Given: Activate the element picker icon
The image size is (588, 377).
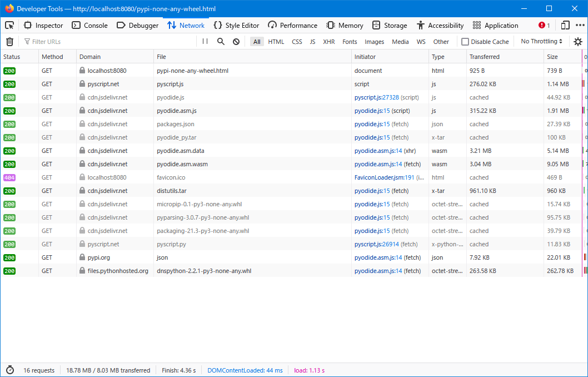Looking at the screenshot, I should 9,26.
